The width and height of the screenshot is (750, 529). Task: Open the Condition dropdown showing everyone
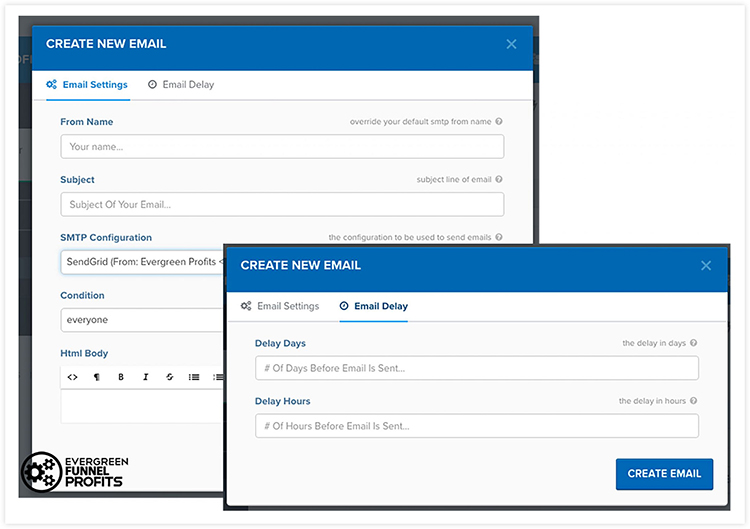(143, 320)
